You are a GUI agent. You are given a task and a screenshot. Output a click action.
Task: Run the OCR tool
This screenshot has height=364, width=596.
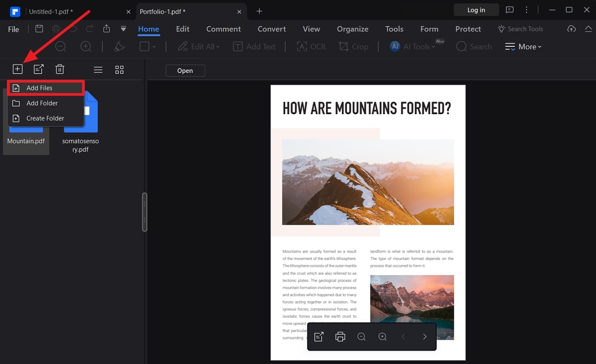click(x=311, y=46)
